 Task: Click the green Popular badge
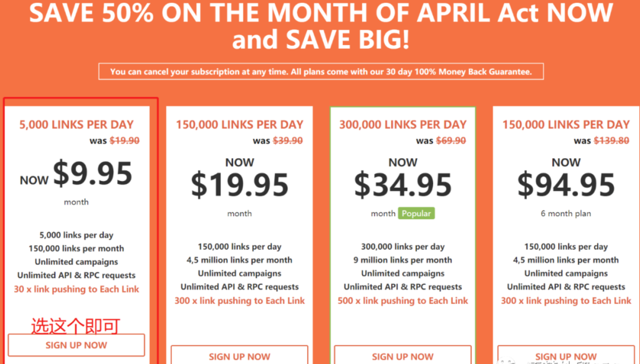tap(416, 214)
